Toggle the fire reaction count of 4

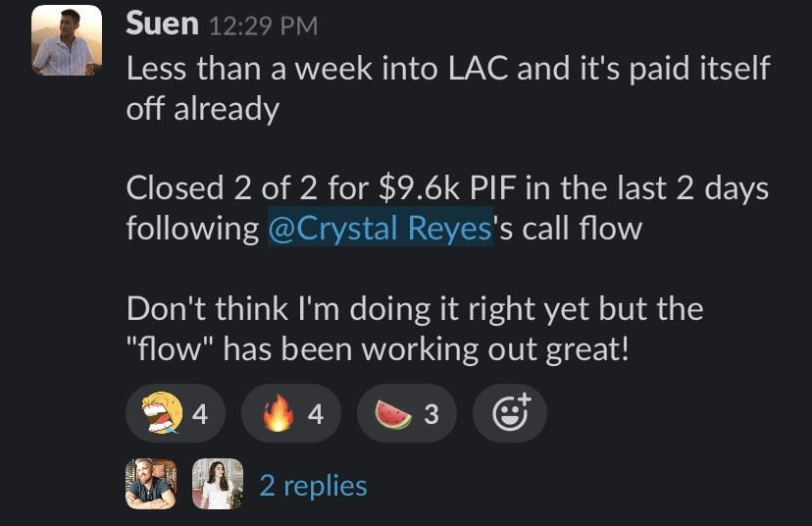click(315, 414)
